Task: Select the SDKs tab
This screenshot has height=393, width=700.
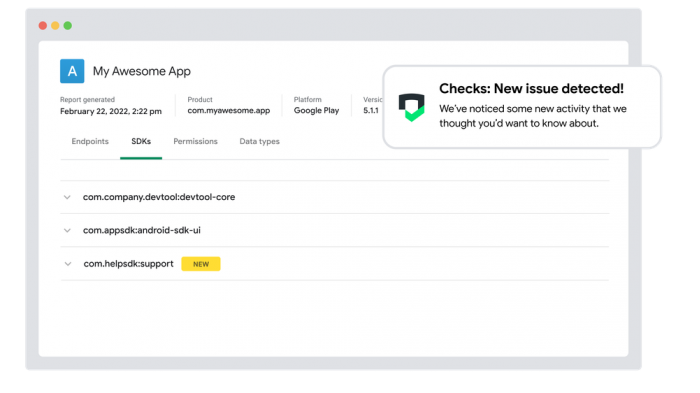Action: tap(141, 141)
